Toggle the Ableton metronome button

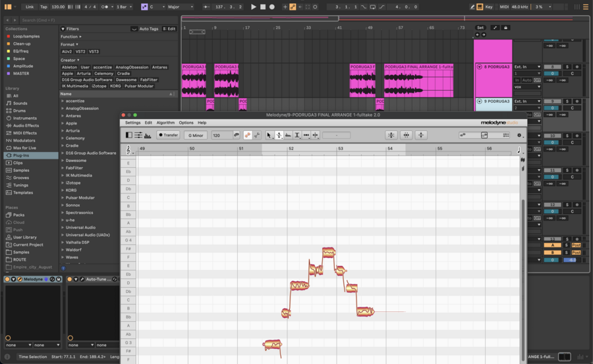coord(105,7)
